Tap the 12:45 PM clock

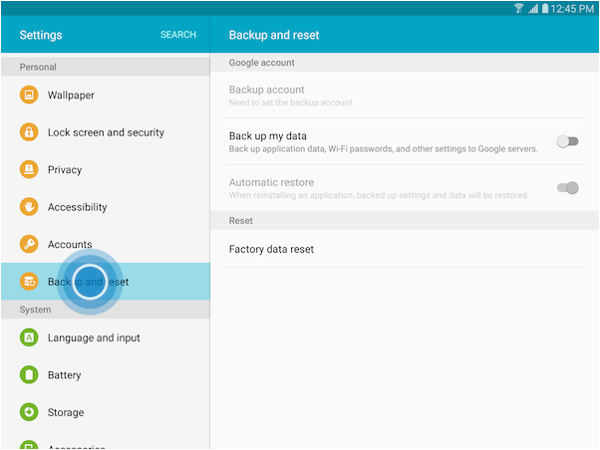pyautogui.click(x=572, y=8)
